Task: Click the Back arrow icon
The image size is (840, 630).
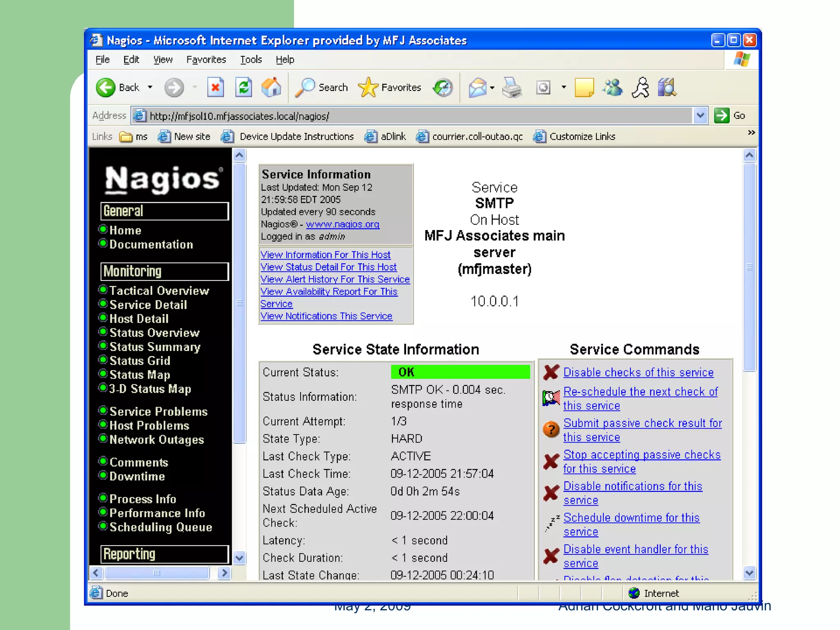Action: 105,87
